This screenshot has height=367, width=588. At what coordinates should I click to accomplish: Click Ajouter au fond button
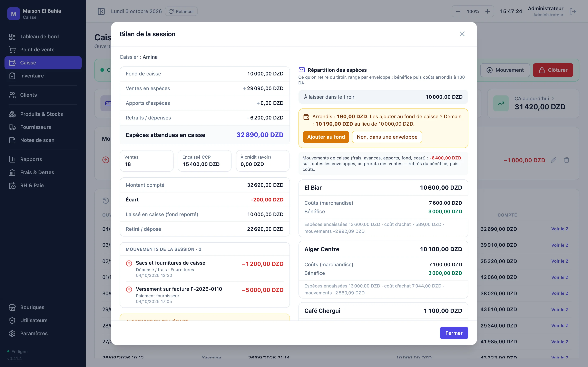click(x=326, y=137)
